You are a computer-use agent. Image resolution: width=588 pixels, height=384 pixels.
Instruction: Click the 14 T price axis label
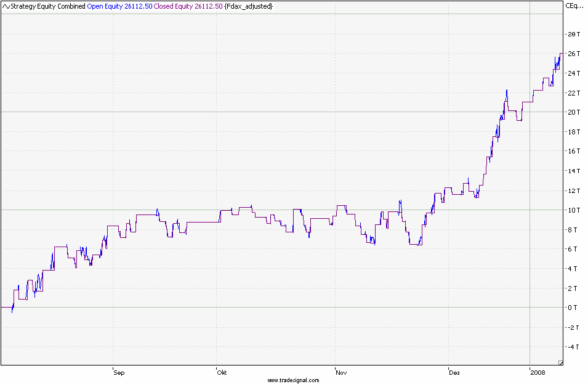(573, 171)
